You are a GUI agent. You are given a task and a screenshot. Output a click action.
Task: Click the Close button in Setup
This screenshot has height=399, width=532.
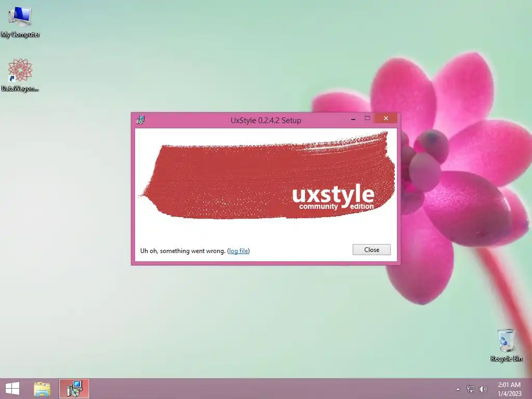coord(371,250)
